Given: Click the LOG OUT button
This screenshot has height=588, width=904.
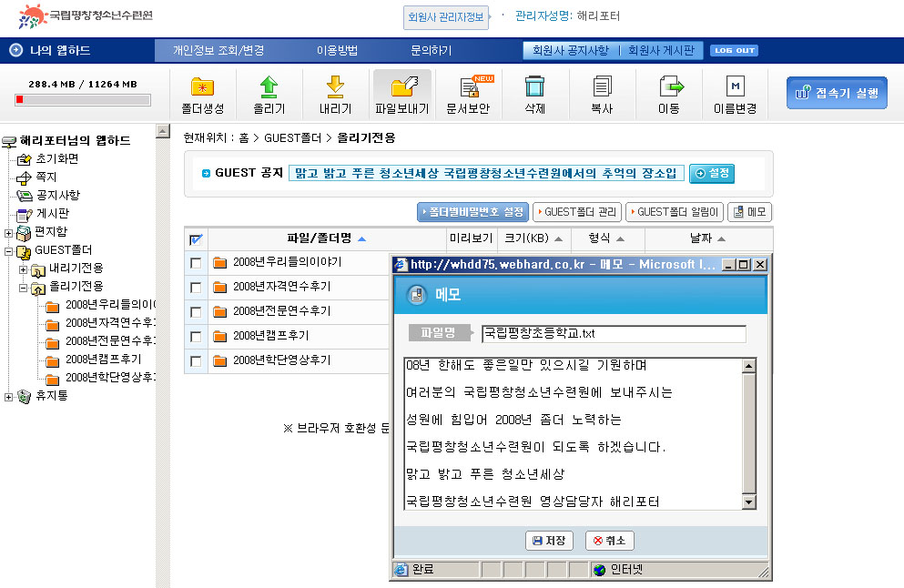Looking at the screenshot, I should click(x=735, y=51).
